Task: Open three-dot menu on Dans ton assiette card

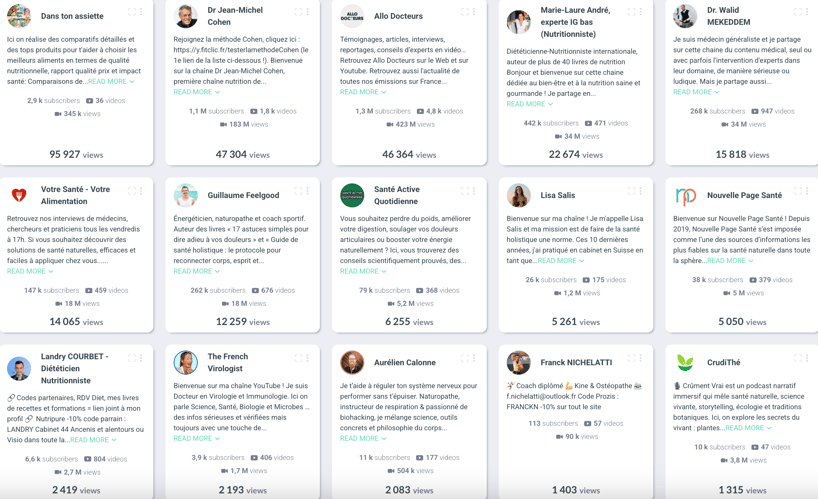Action: coord(141,12)
